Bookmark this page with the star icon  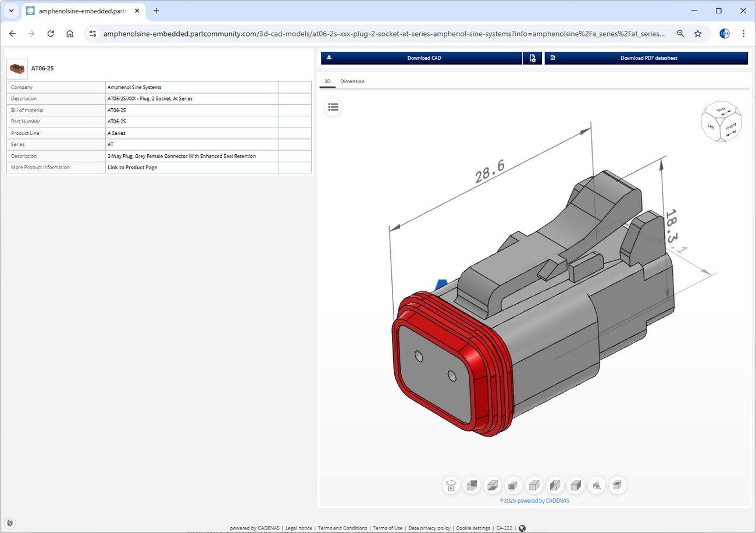697,34
